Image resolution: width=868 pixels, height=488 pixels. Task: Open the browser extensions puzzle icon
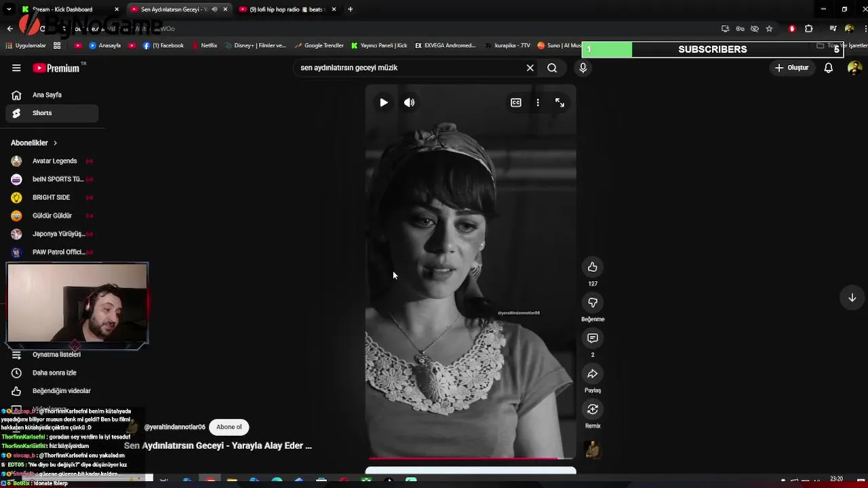tap(808, 28)
